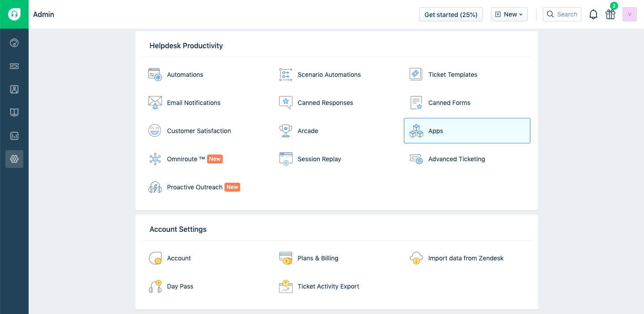This screenshot has width=644, height=314.
Task: Click into the Search field
Action: (x=562, y=14)
